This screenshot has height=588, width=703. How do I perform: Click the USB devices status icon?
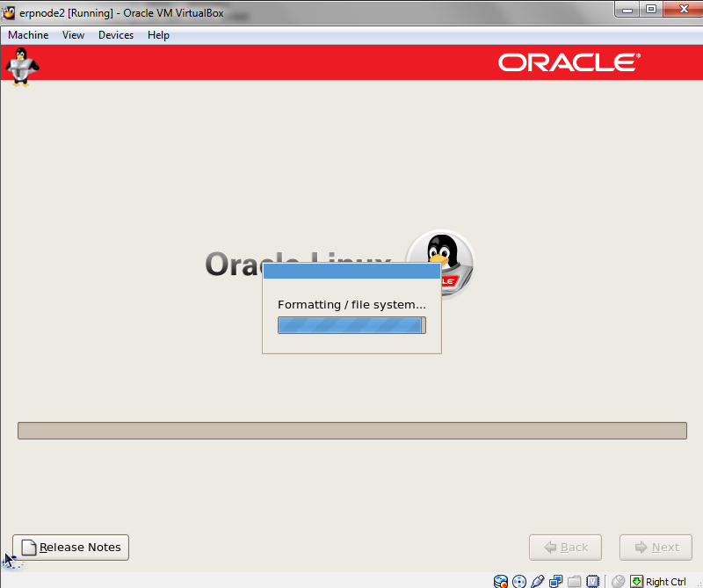coord(538,581)
